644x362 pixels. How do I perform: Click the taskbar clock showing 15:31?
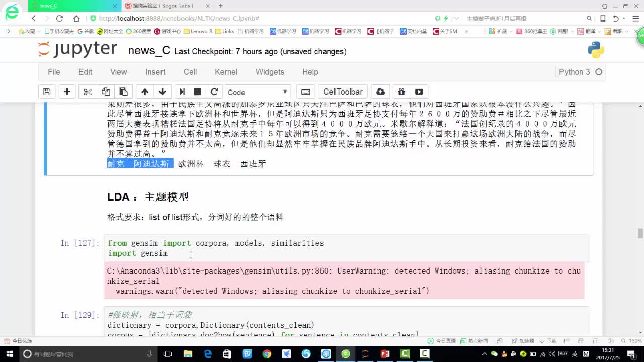pyautogui.click(x=607, y=354)
